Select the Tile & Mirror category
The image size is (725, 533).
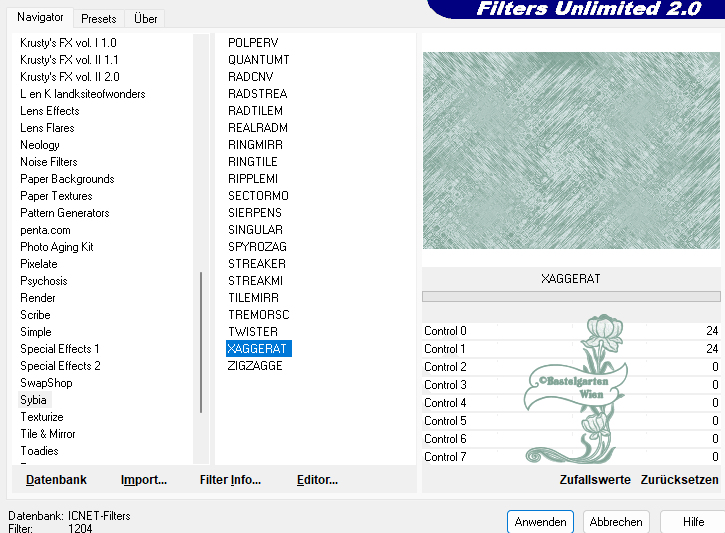coord(48,434)
